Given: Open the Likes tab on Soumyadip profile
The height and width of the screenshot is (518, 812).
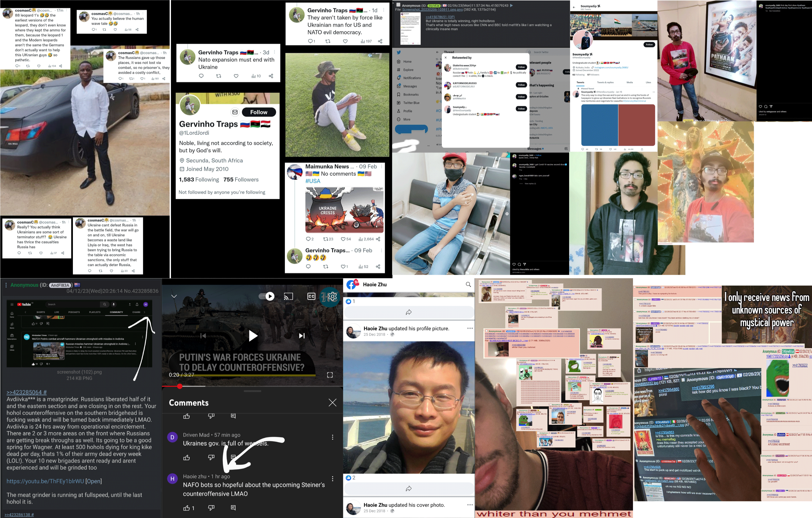Looking at the screenshot, I should (x=648, y=83).
